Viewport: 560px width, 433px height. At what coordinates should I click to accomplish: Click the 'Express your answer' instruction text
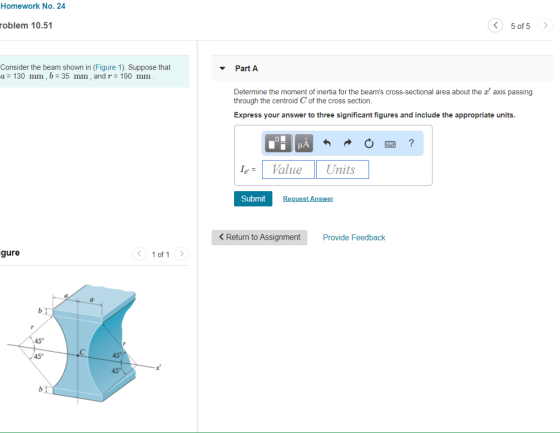(374, 115)
